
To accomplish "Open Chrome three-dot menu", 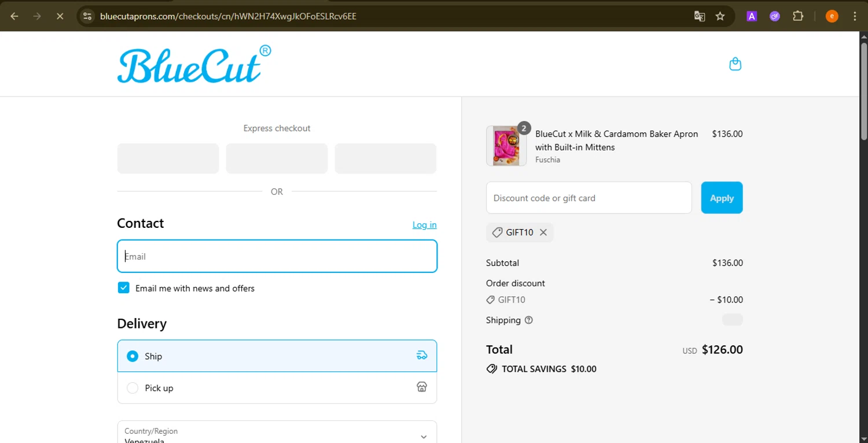I will (855, 16).
